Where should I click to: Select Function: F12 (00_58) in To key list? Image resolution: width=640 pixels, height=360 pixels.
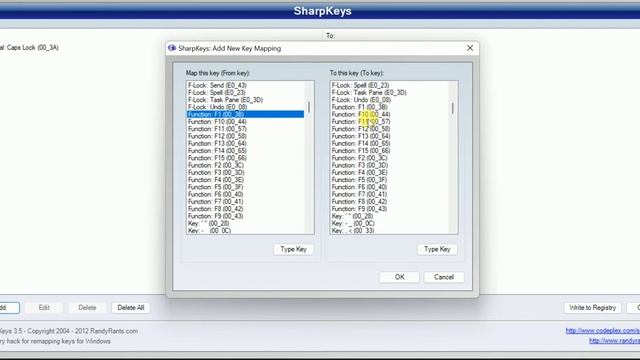(x=389, y=129)
